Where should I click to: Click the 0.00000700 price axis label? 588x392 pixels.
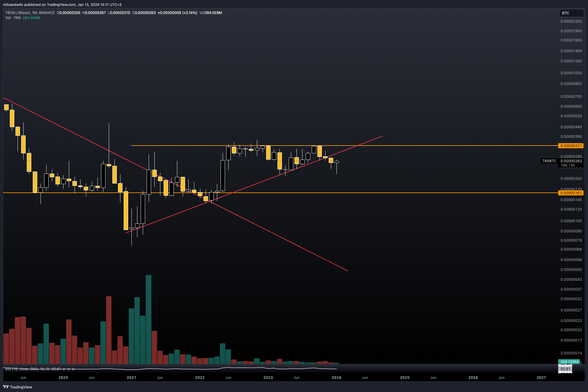tap(571, 97)
